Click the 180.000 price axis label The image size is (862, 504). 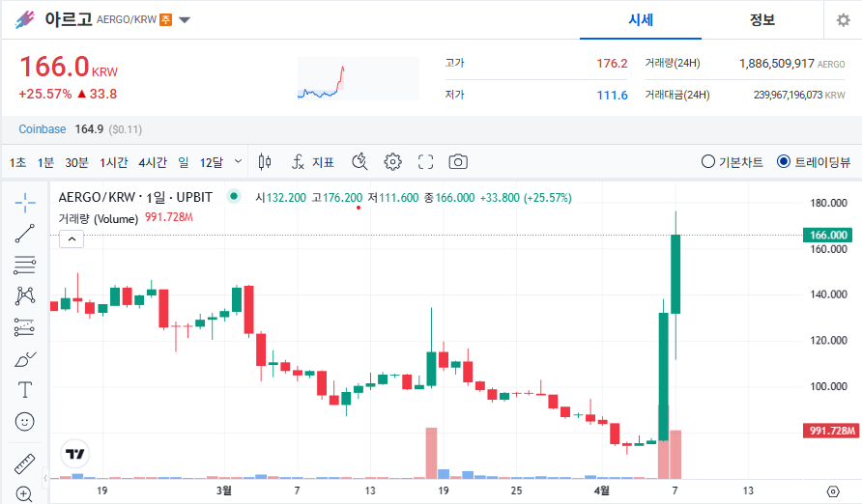coord(828,203)
